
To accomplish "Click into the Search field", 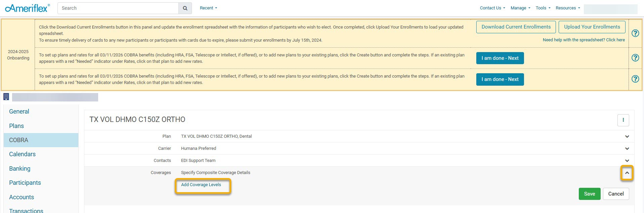I will coord(118,8).
